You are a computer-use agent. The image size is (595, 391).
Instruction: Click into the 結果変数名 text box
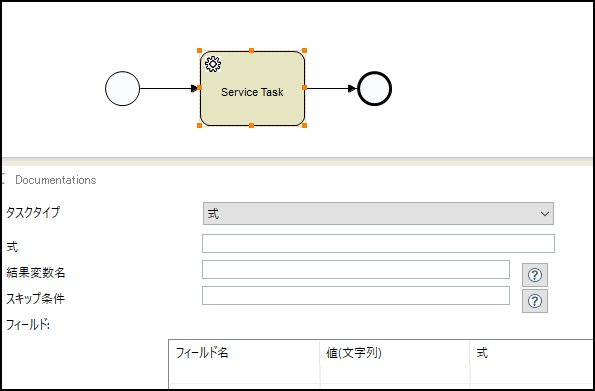356,270
